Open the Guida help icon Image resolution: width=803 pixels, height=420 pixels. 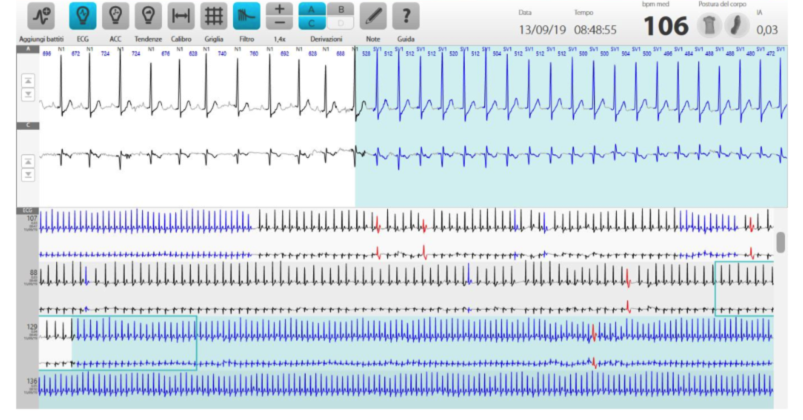[x=406, y=16]
